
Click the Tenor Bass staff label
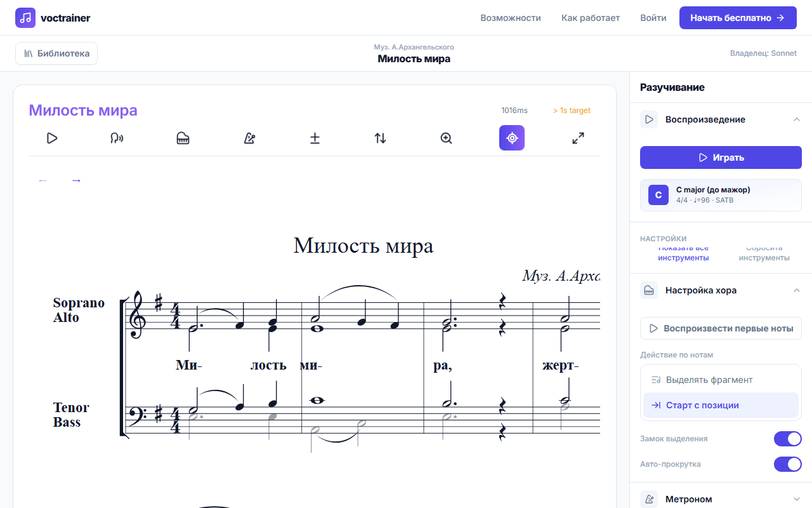tap(71, 415)
